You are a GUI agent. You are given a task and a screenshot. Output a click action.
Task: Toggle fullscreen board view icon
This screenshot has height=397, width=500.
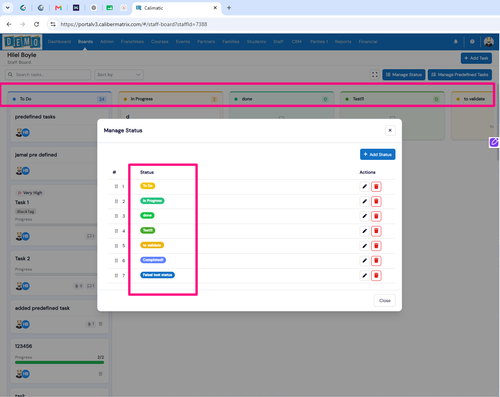[x=375, y=75]
